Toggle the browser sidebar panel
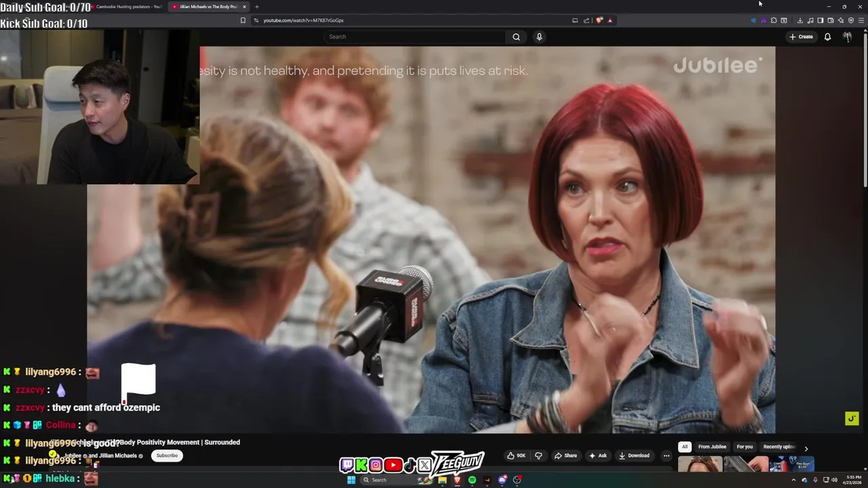This screenshot has width=868, height=488. (821, 20)
